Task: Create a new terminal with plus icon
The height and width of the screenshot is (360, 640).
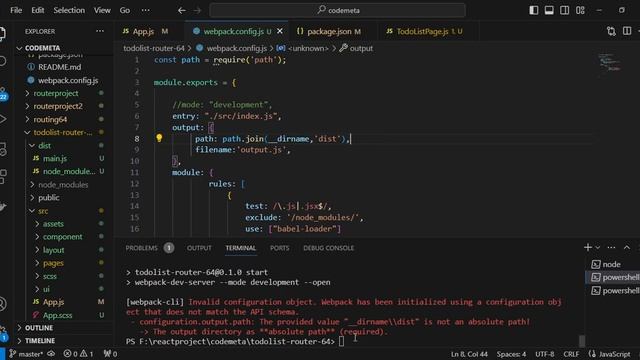Action: tap(588, 247)
